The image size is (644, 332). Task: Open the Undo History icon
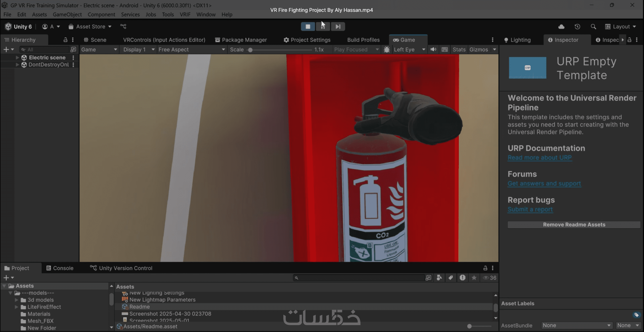(x=577, y=27)
